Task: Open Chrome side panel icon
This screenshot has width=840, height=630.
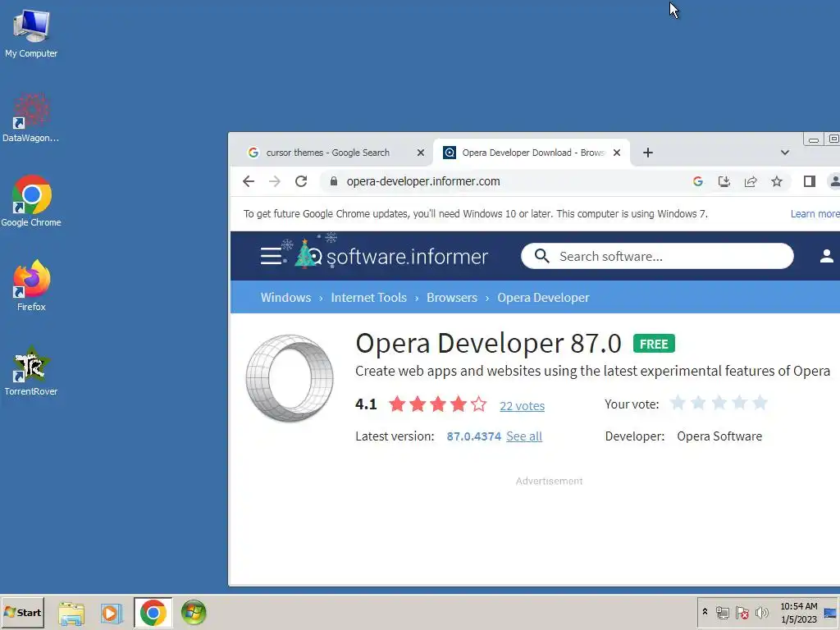Action: click(x=810, y=181)
